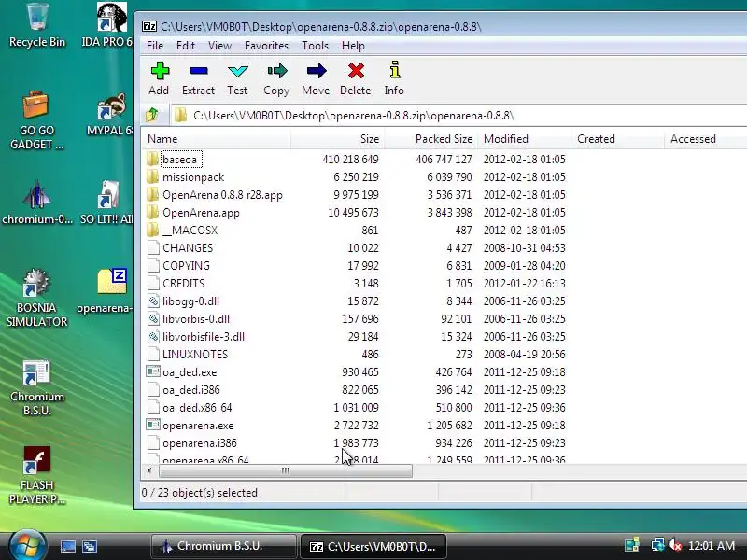
Task: Sort by the Name column header
Action: [x=216, y=139]
